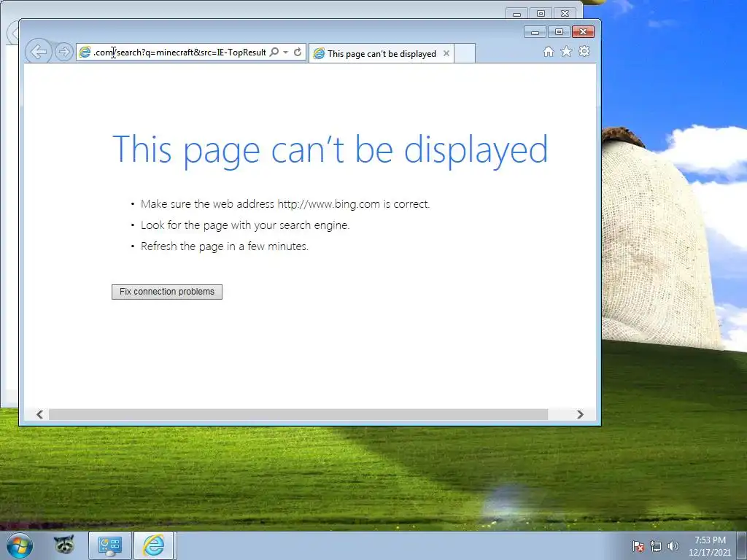Expand the address bar autocomplete dropdown arrow
The width and height of the screenshot is (747, 560).
286,52
